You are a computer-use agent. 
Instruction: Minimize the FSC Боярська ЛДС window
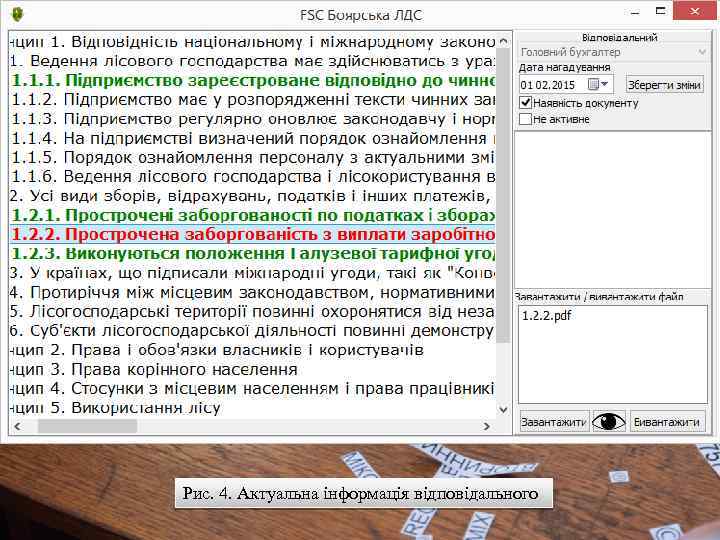pyautogui.click(x=636, y=12)
